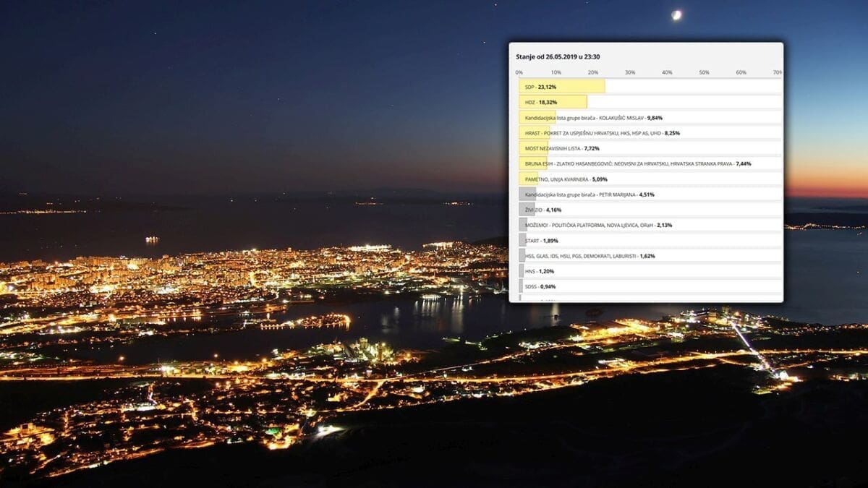Click the SDP 23,12% result bar
This screenshot has width=868, height=488.
(562, 87)
